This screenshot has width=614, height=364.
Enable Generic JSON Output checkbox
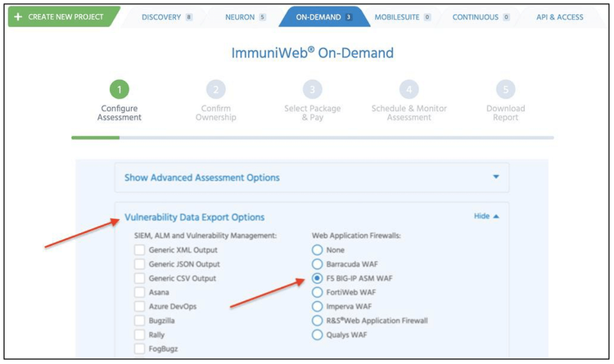coord(139,264)
